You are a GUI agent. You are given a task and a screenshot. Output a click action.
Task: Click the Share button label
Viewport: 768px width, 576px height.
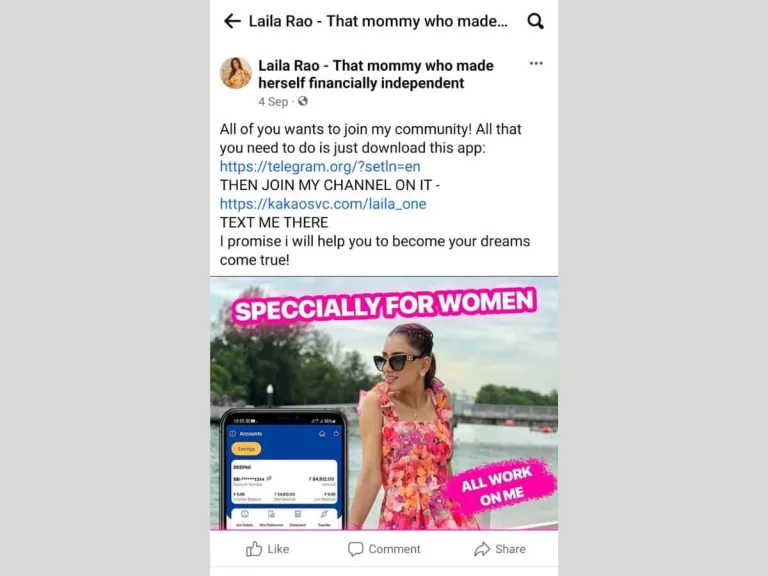point(510,549)
